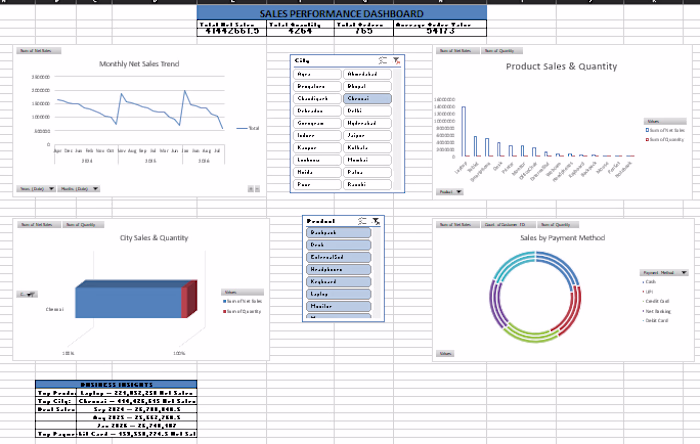The image size is (700, 444).
Task: Click Values legend button on city chart
Action: (x=242, y=292)
